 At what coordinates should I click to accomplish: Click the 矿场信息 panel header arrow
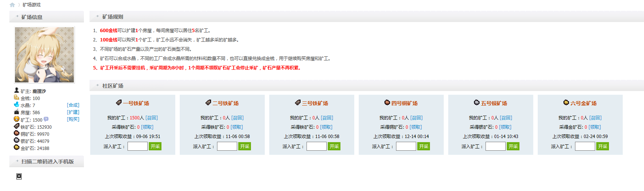17,16
